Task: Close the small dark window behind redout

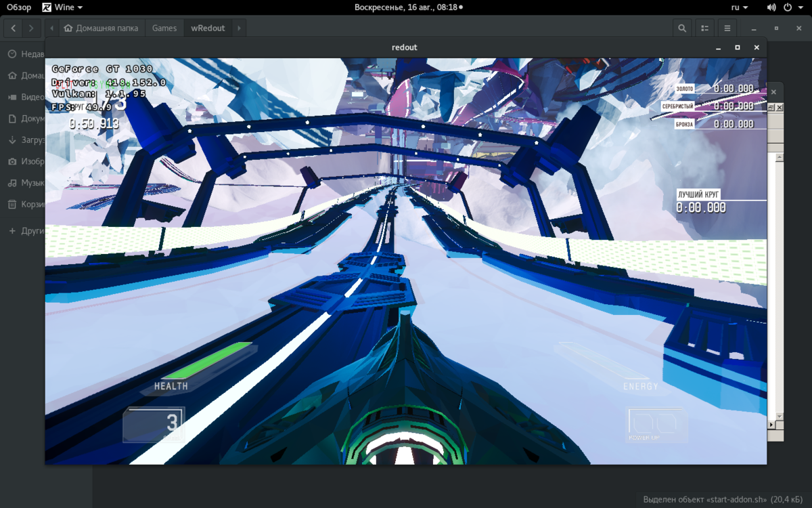Action: point(774,91)
